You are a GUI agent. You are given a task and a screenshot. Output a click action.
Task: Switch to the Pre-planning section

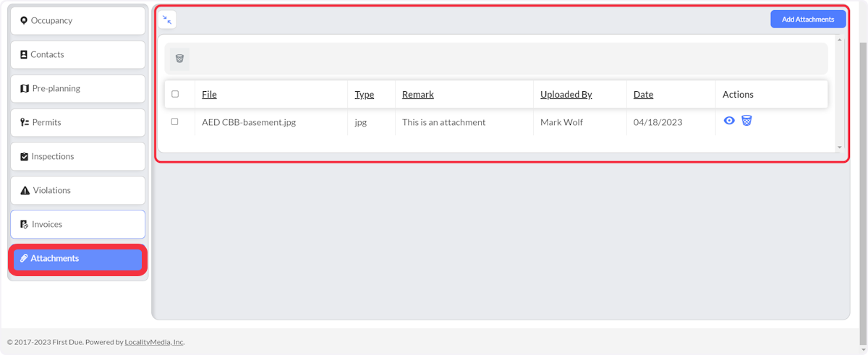pyautogui.click(x=78, y=89)
